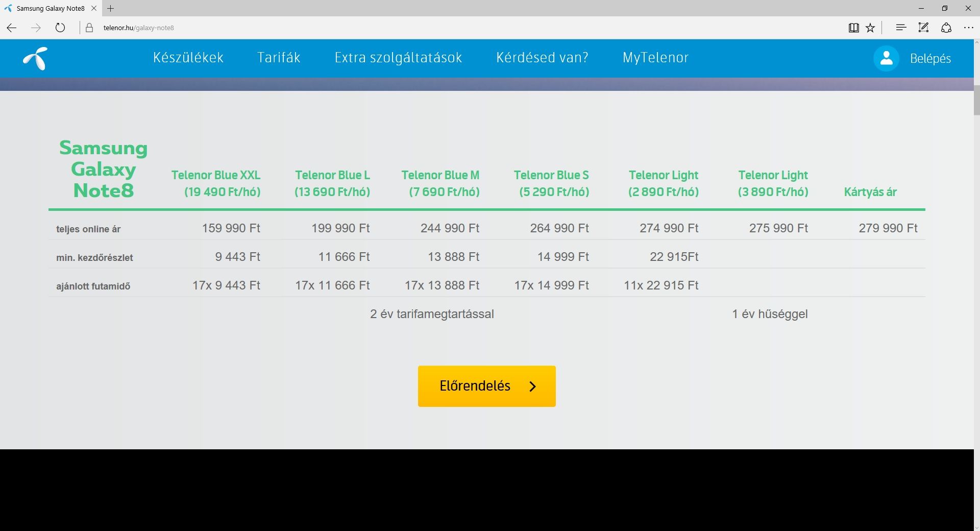Screen dimensions: 980x531
Task: Add page to favorites star icon
Action: tap(870, 28)
